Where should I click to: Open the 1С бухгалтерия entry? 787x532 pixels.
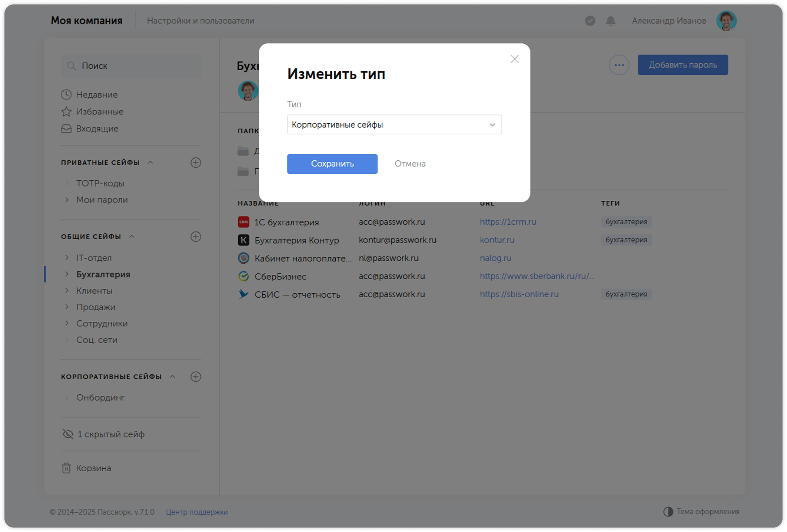[286, 222]
